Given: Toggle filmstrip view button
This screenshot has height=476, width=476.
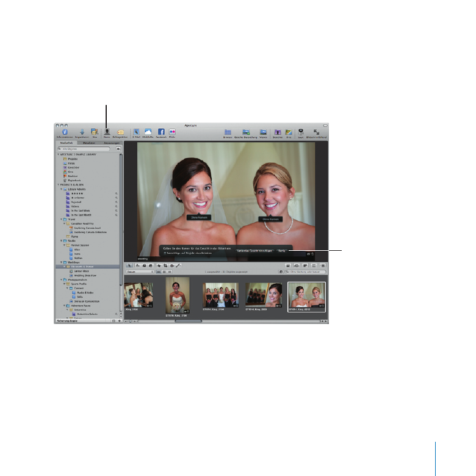Looking at the screenshot, I should [159, 272].
